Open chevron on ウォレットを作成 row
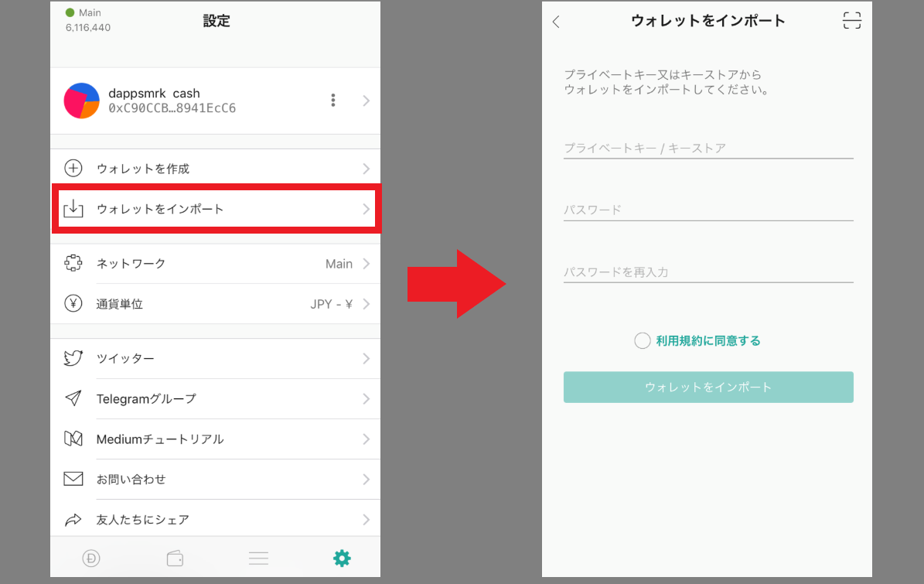Screen dimensions: 924x584 (x=366, y=169)
